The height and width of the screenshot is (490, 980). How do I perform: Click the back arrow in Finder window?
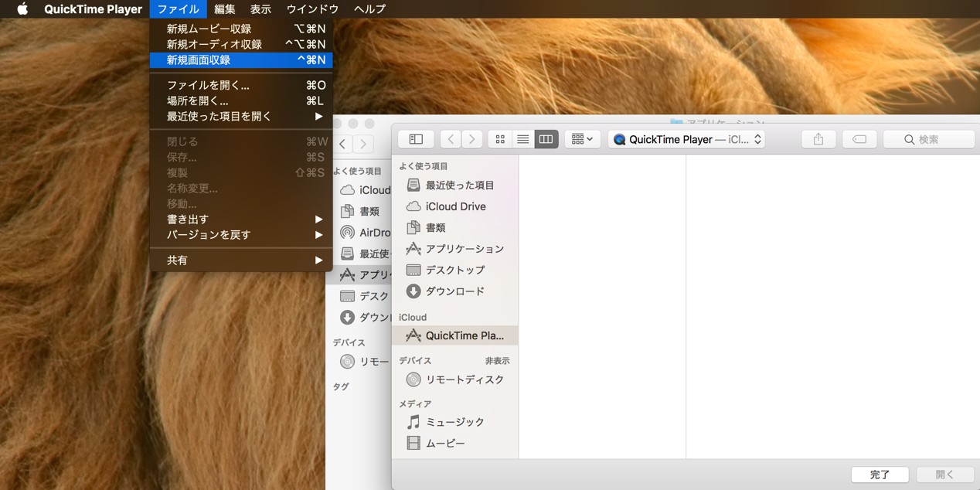342,144
